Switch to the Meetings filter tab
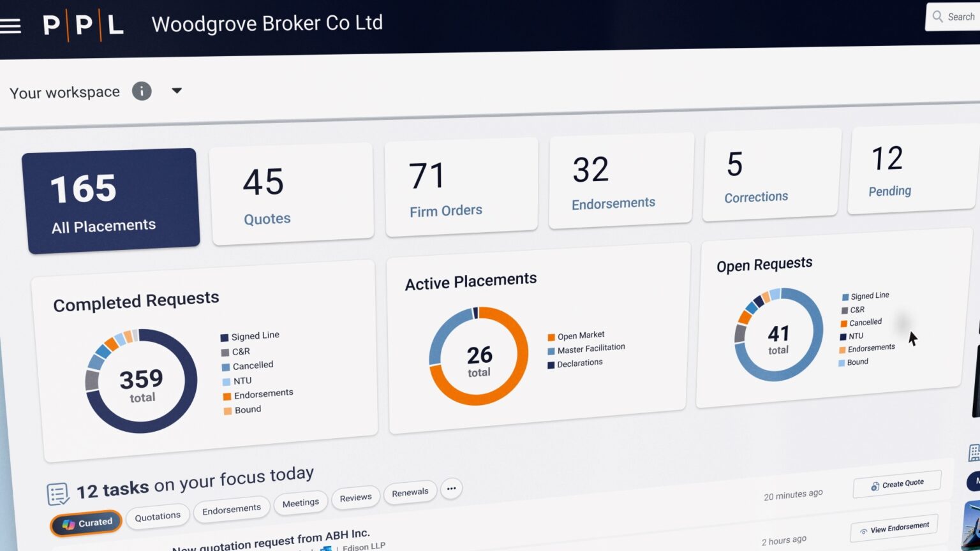Screen dimensions: 980x551 point(301,503)
